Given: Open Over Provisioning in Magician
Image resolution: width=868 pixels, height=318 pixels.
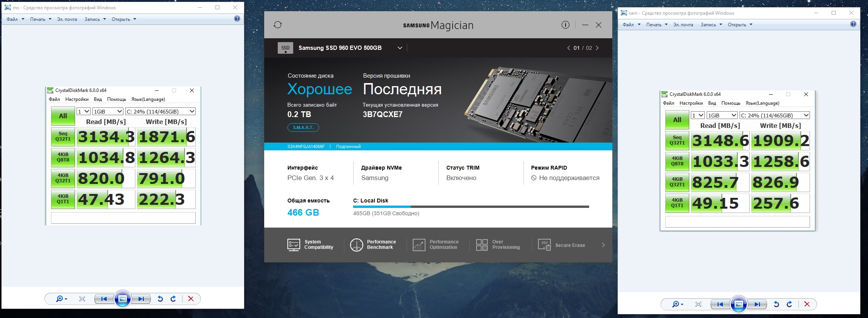Looking at the screenshot, I should click(x=498, y=245).
